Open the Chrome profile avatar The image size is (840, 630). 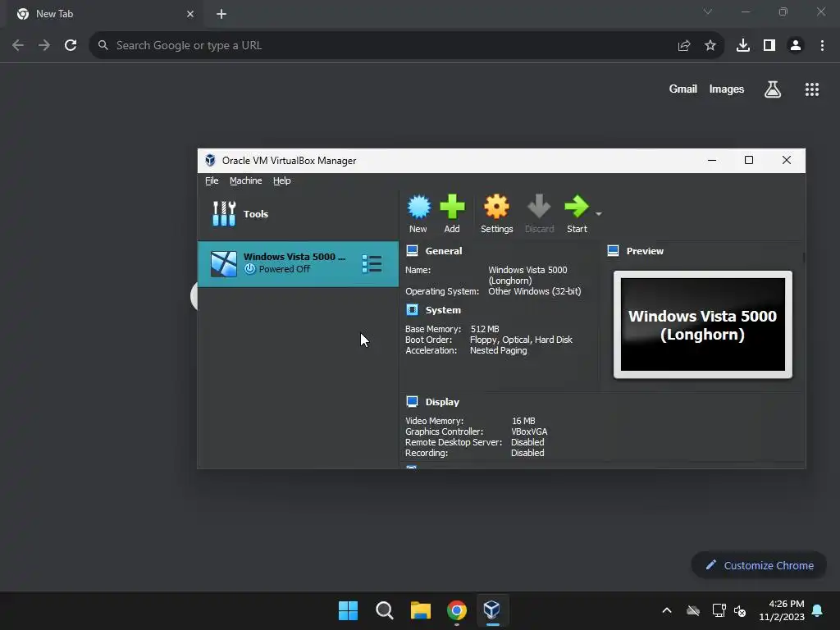[796, 45]
